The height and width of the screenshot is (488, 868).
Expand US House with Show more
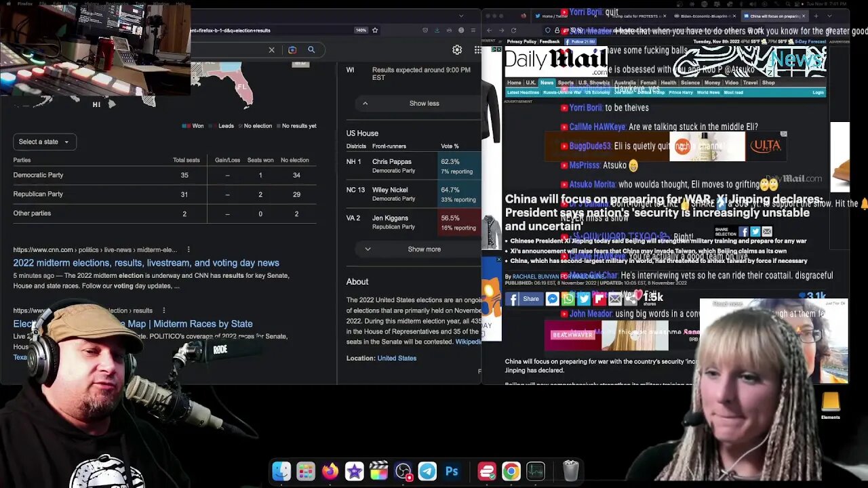click(x=418, y=249)
